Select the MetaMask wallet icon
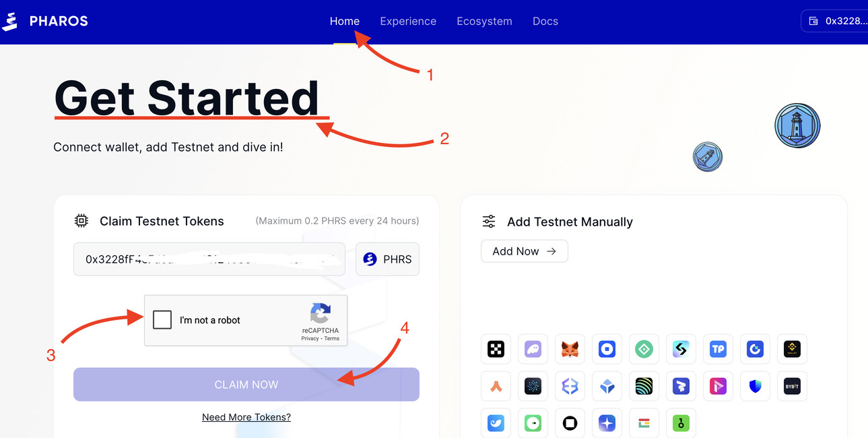Viewport: 868px width, 438px height. (x=570, y=349)
